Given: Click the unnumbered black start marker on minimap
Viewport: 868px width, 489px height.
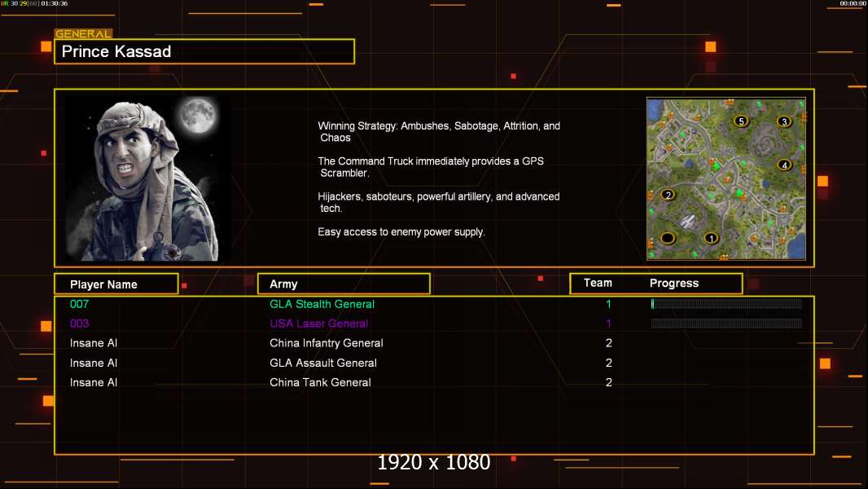Looking at the screenshot, I should [x=668, y=238].
